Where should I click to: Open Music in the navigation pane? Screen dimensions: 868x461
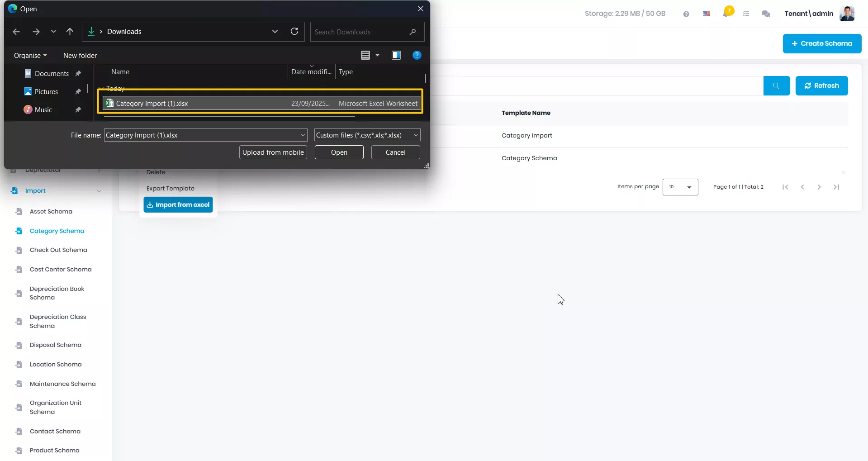pos(43,110)
